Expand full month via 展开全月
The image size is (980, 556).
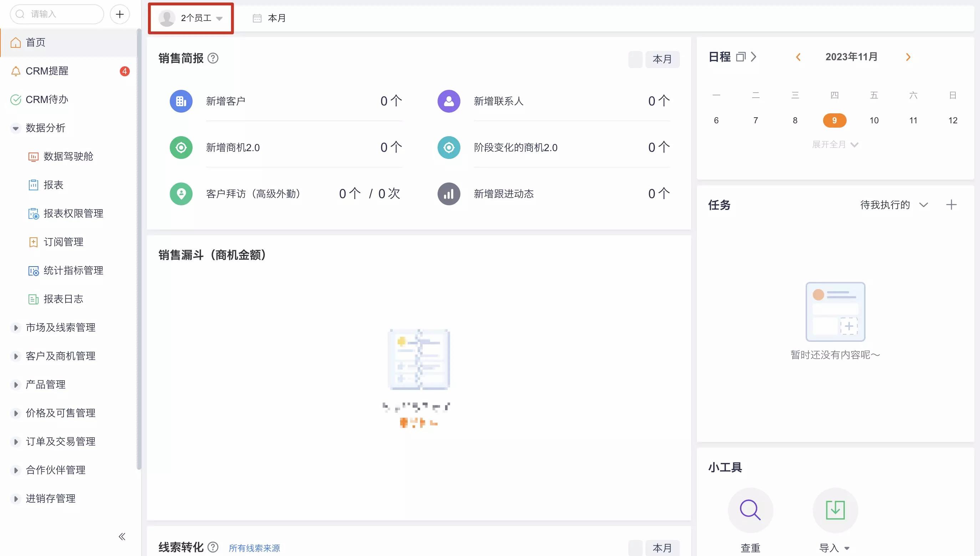(835, 145)
